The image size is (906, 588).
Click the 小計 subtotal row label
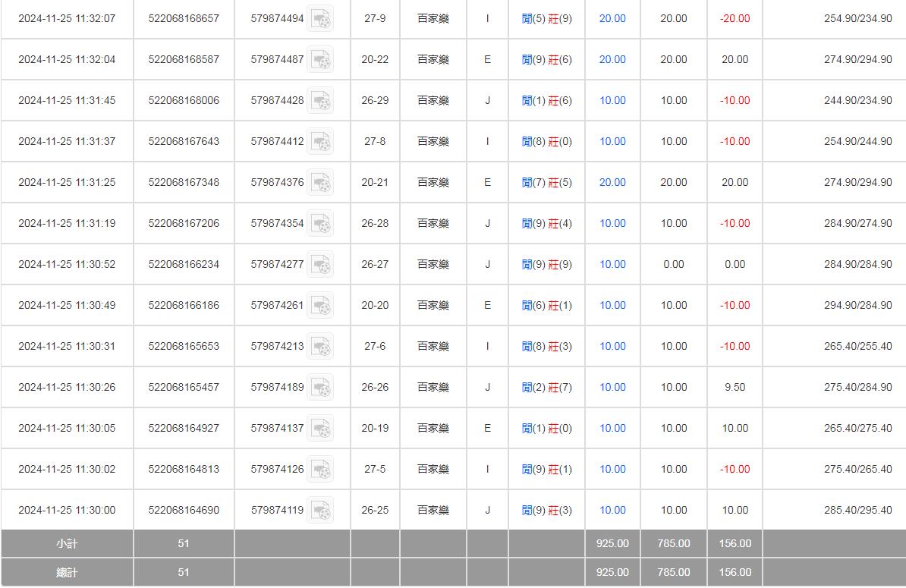coord(67,543)
